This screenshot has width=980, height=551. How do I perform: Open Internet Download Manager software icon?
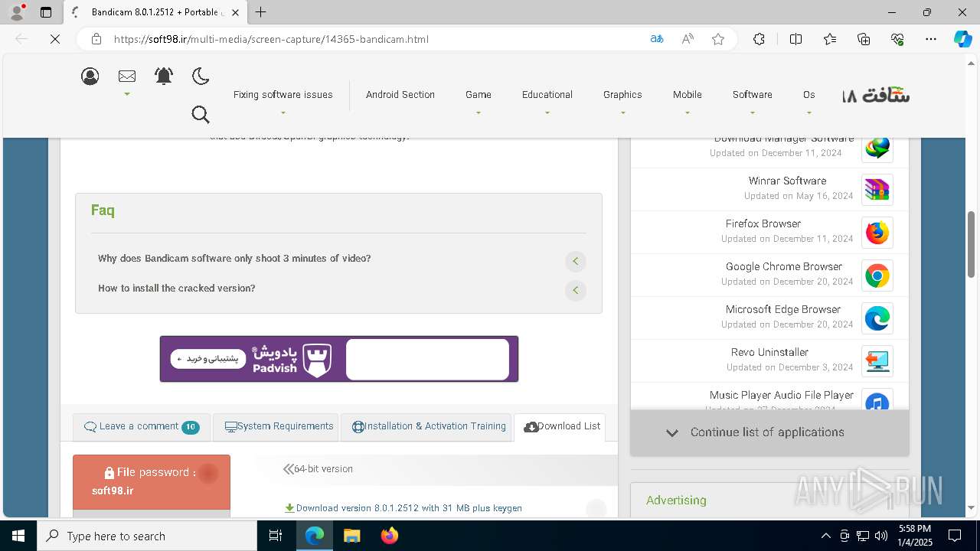pos(877,147)
